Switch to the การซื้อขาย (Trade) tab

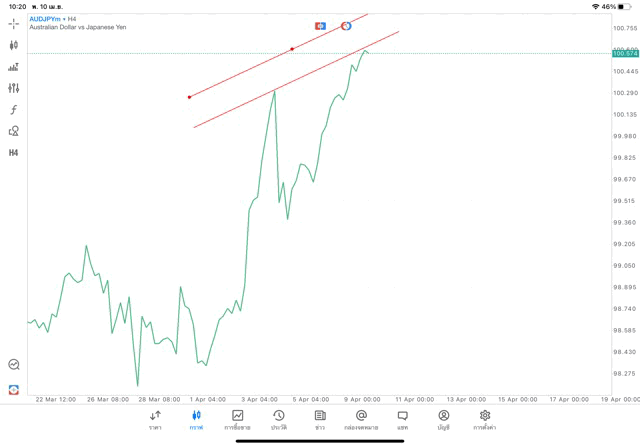[237, 420]
